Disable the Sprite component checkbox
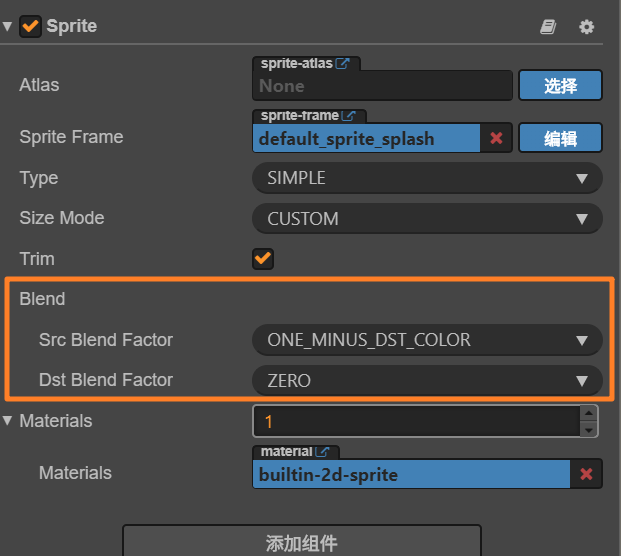 (30, 26)
